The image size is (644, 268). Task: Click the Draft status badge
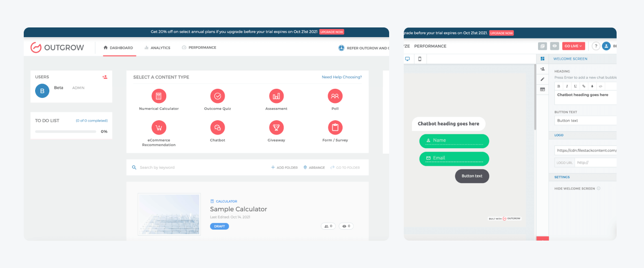[220, 226]
